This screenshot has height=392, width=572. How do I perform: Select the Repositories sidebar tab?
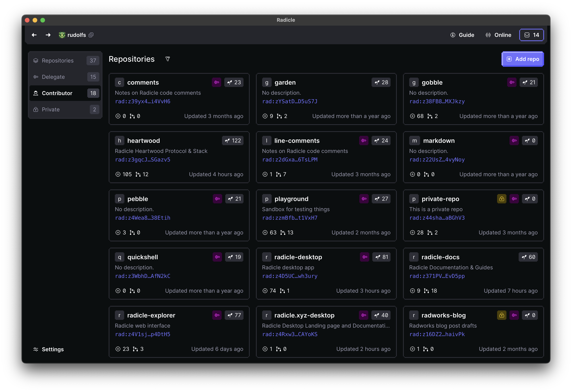65,61
